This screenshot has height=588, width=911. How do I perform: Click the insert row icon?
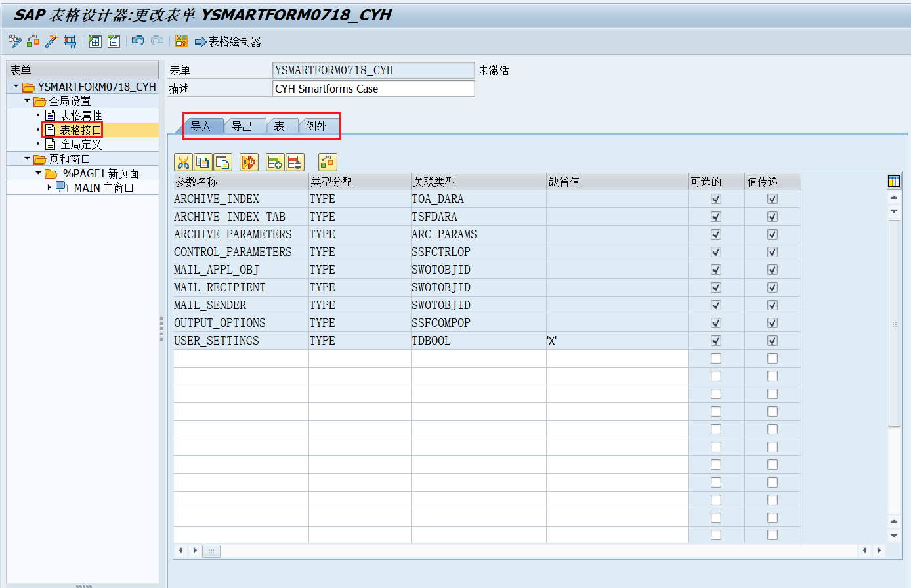click(275, 162)
